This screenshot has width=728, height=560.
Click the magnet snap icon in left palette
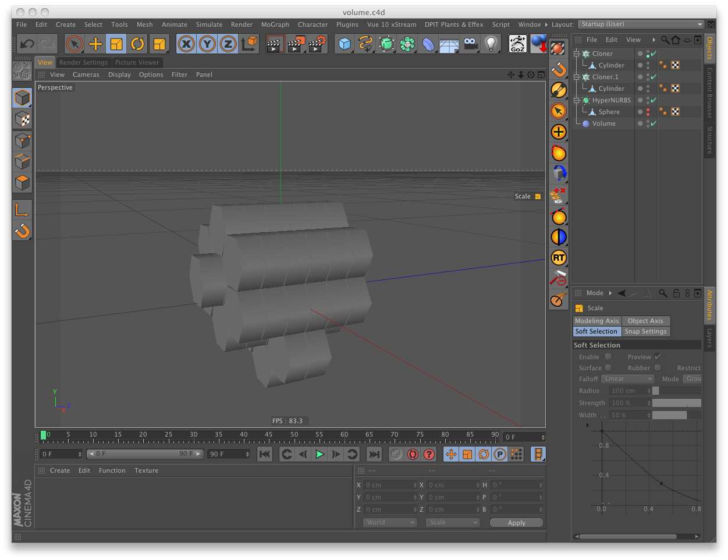point(22,231)
